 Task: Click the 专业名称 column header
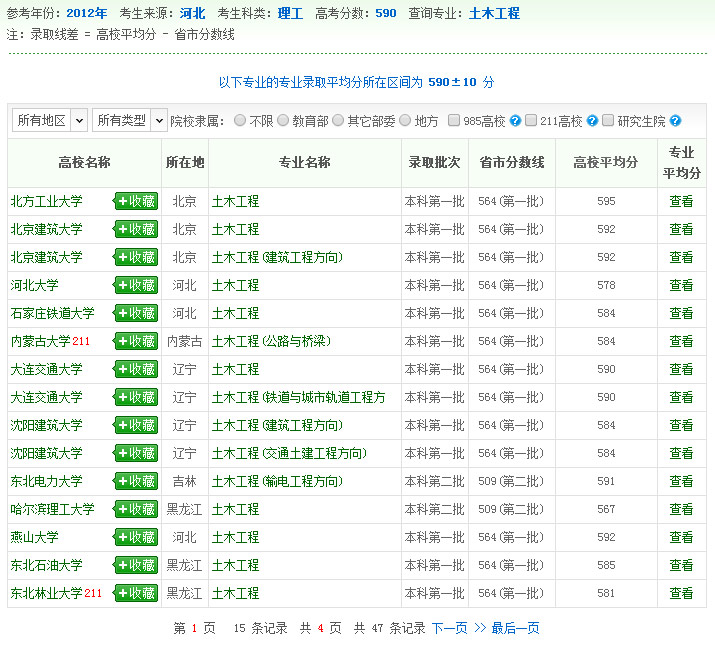pos(305,162)
